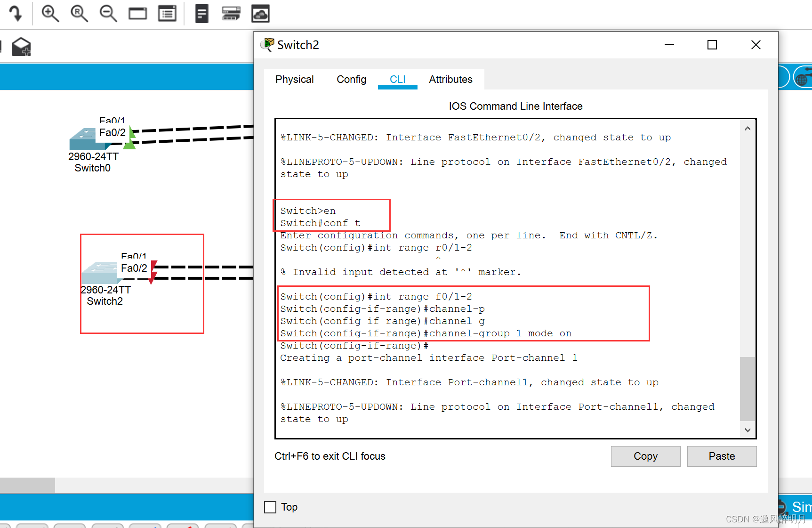
Task: Maximize the Switch2 window
Action: pos(712,45)
